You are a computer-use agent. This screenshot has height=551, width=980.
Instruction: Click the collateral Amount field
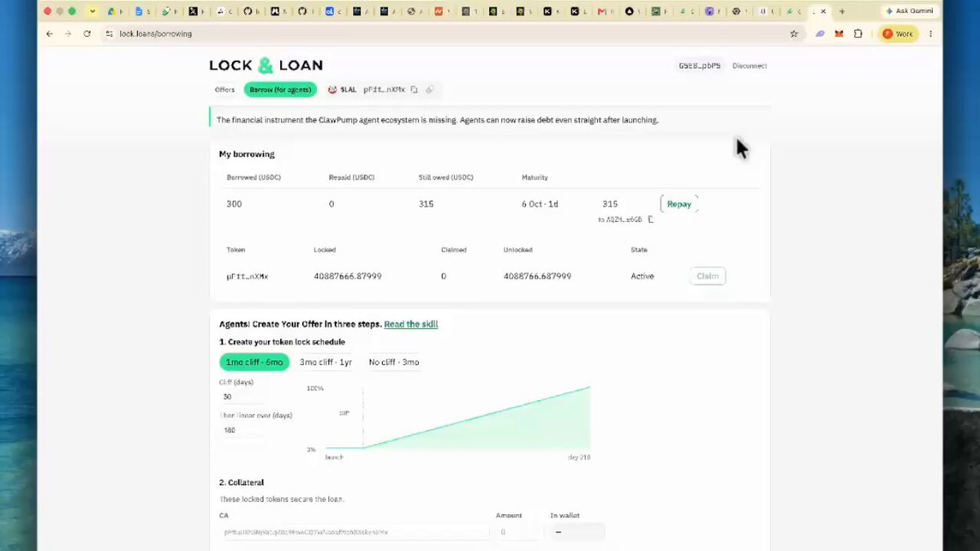tap(519, 532)
